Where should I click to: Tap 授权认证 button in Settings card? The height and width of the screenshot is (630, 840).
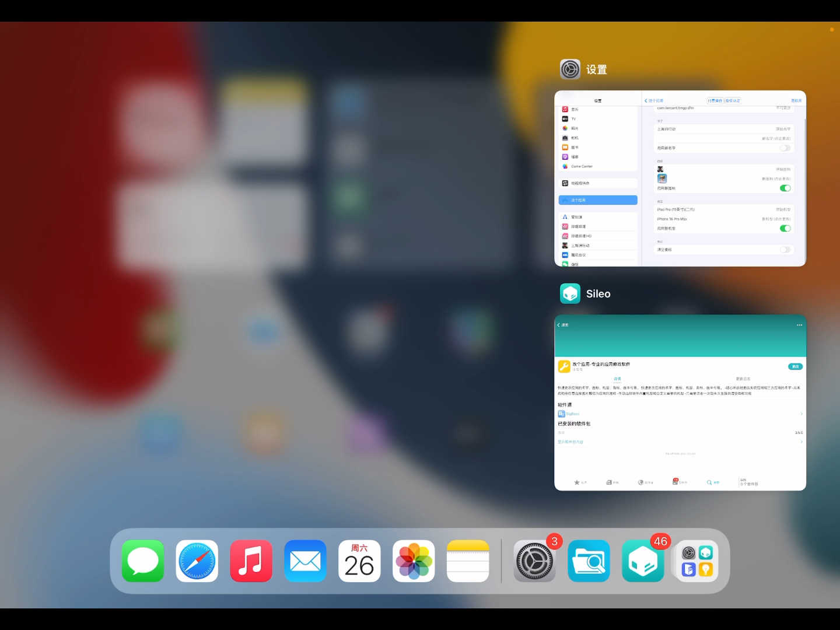733,101
